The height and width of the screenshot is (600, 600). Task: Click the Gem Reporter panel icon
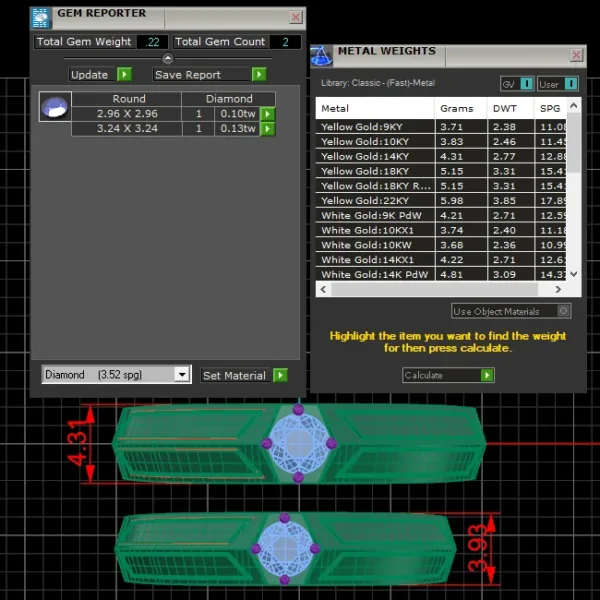click(41, 18)
